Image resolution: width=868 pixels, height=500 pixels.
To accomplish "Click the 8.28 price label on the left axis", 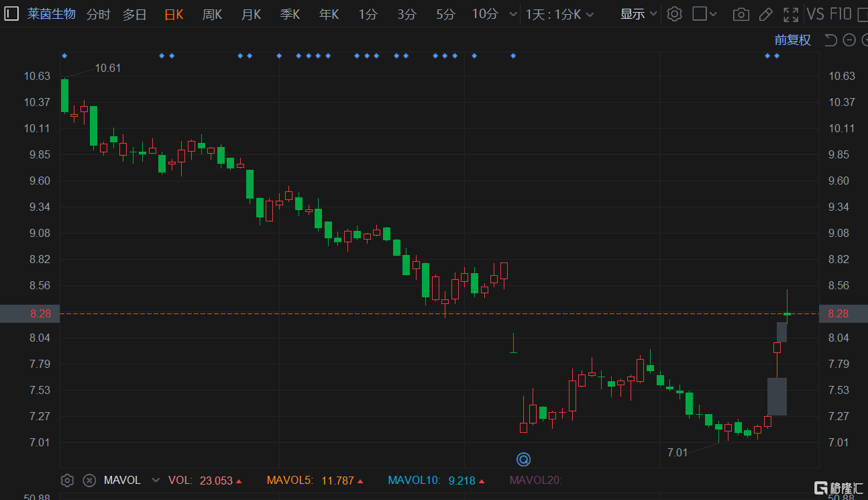I will click(30, 313).
